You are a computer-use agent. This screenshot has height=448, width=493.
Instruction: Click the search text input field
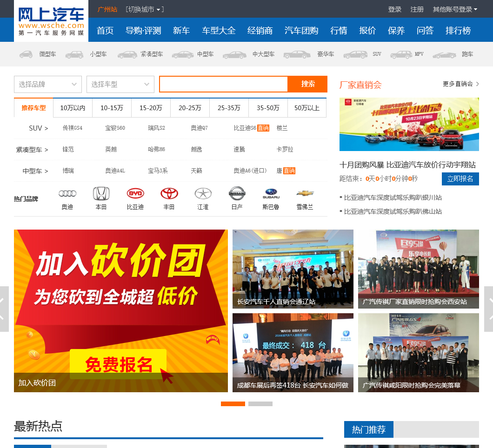[x=224, y=84]
